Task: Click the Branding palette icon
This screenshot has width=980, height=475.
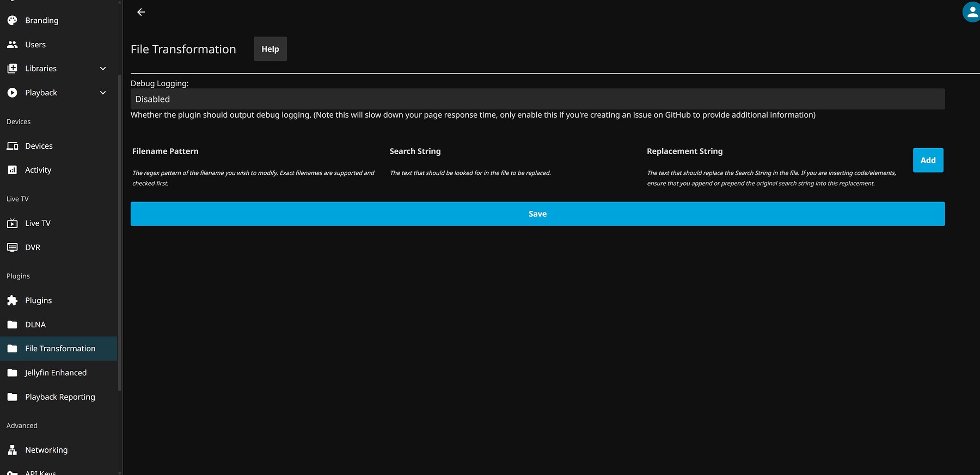Action: click(x=12, y=20)
